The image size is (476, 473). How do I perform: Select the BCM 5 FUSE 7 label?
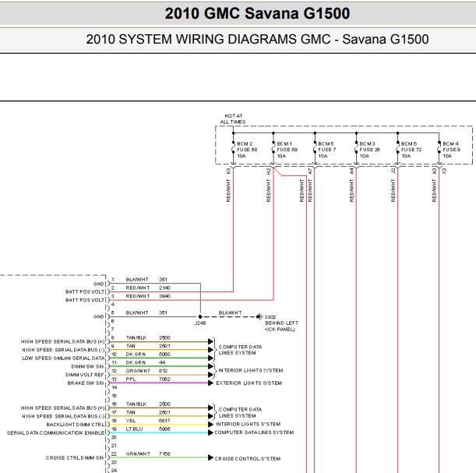click(326, 150)
